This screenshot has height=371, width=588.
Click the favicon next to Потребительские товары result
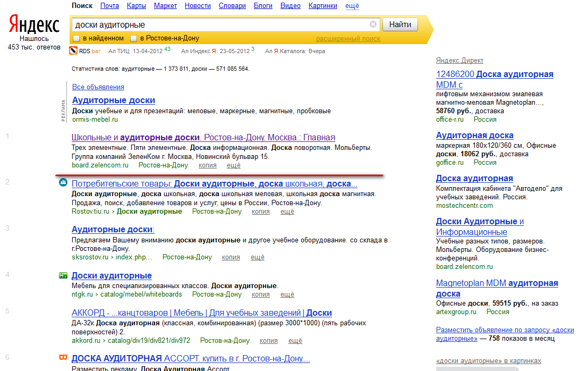pos(63,183)
